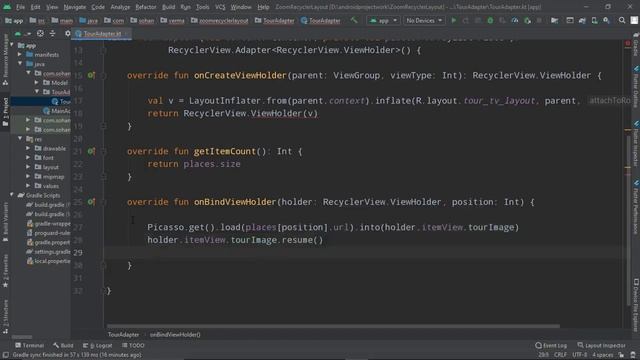Expand the Model package
Viewport: 640px width, 360px height.
tap(36, 82)
